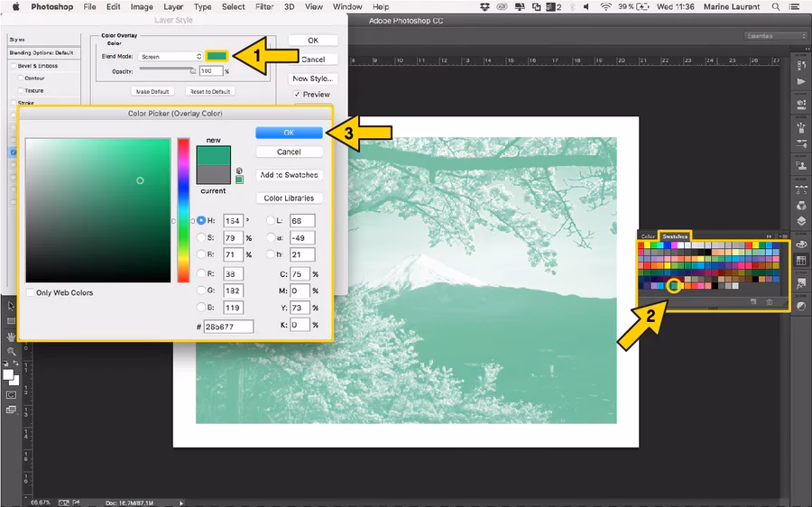Click OK in the Color Picker dialog
812x507 pixels.
click(x=289, y=133)
